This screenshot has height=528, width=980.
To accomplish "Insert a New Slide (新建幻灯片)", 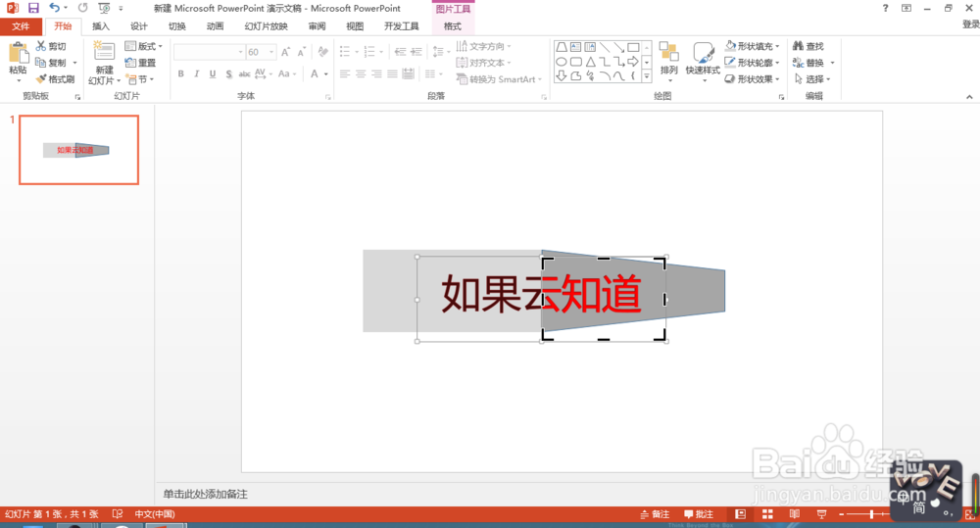I will tap(104, 63).
